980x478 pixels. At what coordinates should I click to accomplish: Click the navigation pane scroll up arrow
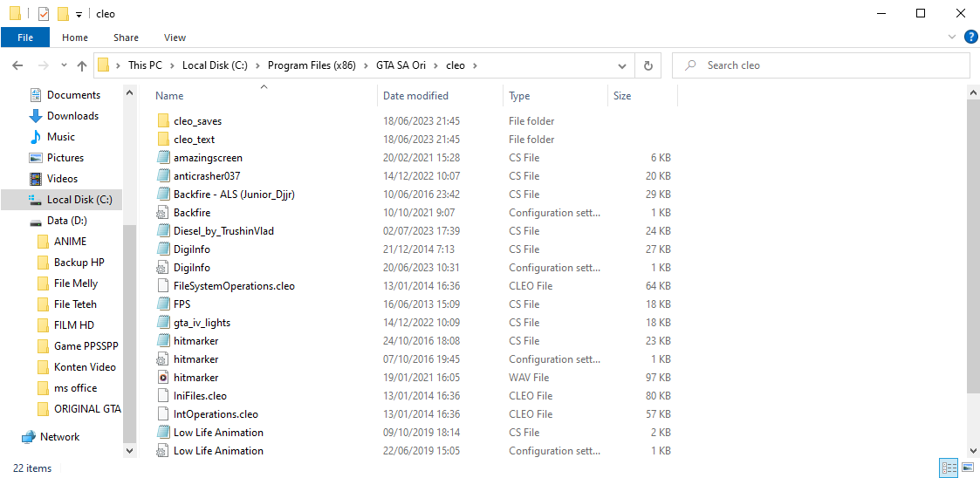click(129, 92)
